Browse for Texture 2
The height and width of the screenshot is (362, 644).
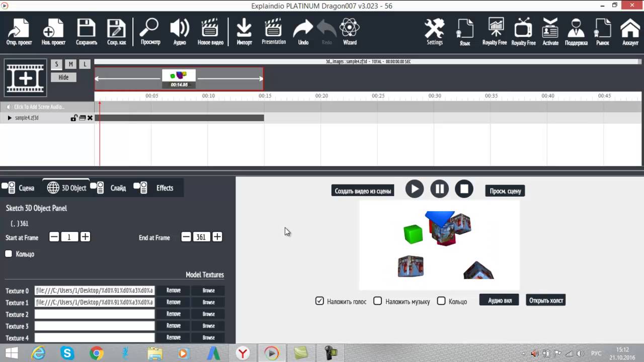tap(209, 314)
